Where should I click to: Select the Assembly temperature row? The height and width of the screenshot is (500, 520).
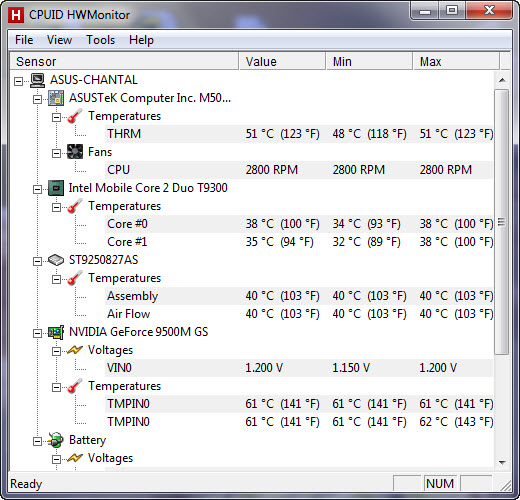(x=299, y=296)
